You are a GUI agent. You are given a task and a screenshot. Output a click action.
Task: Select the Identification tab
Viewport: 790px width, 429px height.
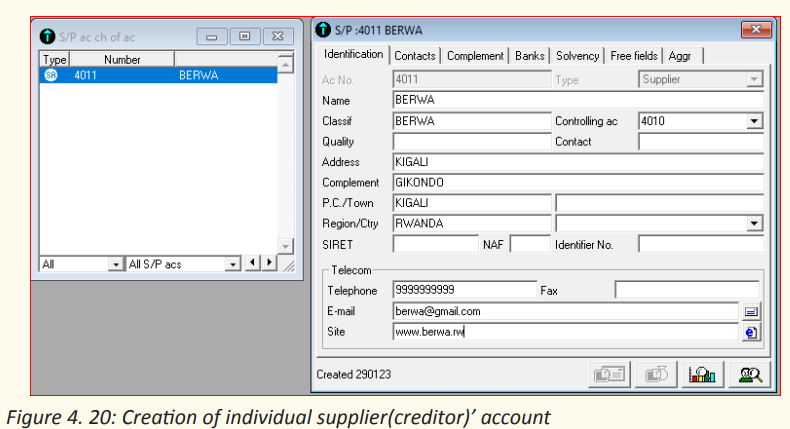[353, 54]
